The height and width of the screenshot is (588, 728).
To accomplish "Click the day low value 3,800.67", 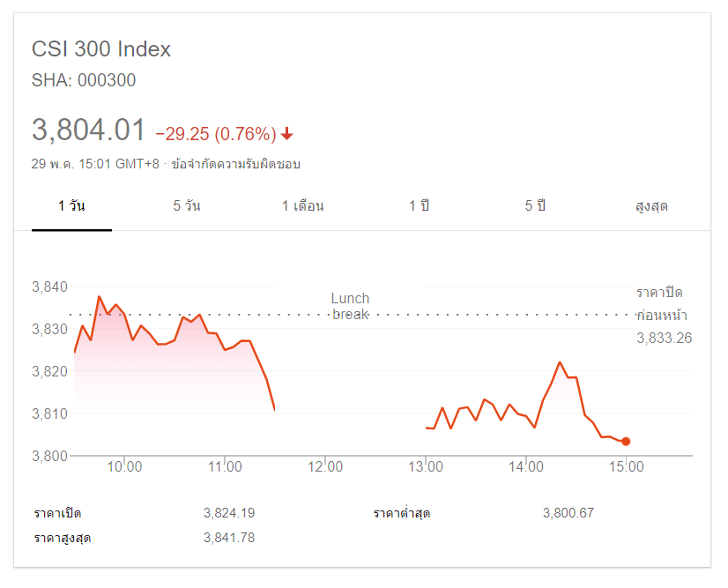I will [568, 513].
